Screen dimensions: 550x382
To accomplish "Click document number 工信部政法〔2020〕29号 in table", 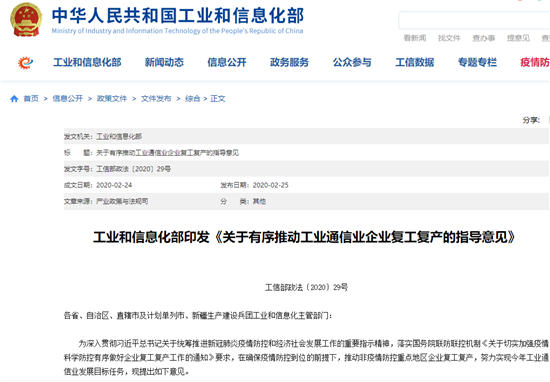I will point(134,169).
